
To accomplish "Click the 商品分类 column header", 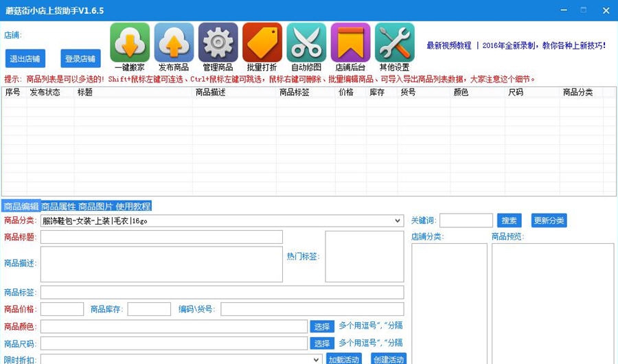I will pyautogui.click(x=582, y=92).
